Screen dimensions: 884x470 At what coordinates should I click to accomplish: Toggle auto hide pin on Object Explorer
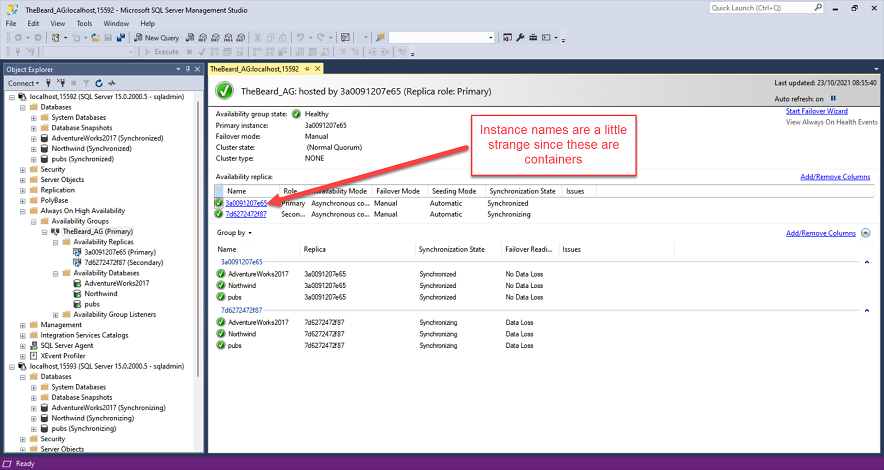(x=188, y=69)
